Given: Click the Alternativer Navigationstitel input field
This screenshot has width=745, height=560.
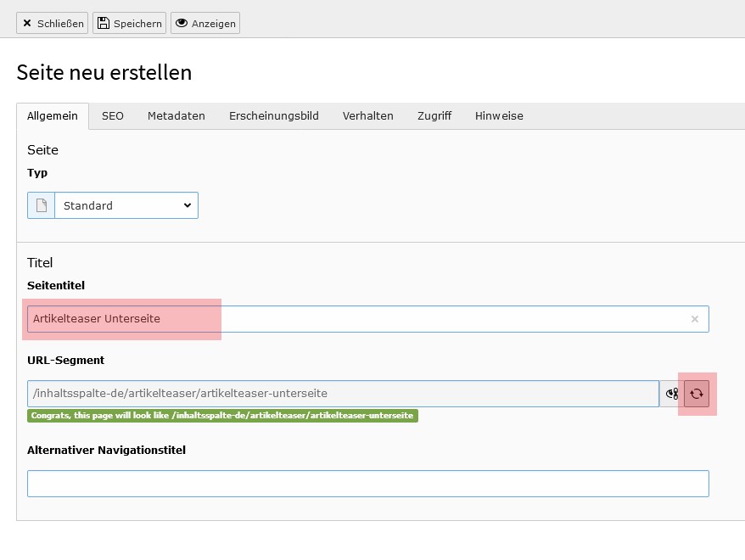Looking at the screenshot, I should pyautogui.click(x=367, y=484).
